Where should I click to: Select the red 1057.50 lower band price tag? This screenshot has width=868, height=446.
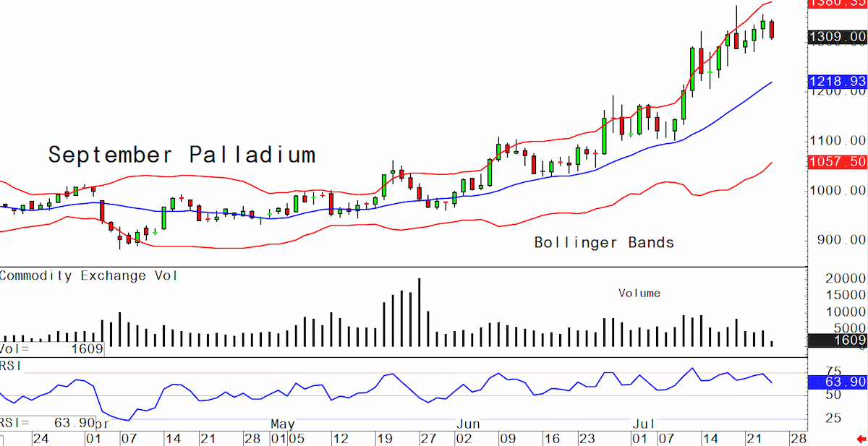pyautogui.click(x=838, y=162)
